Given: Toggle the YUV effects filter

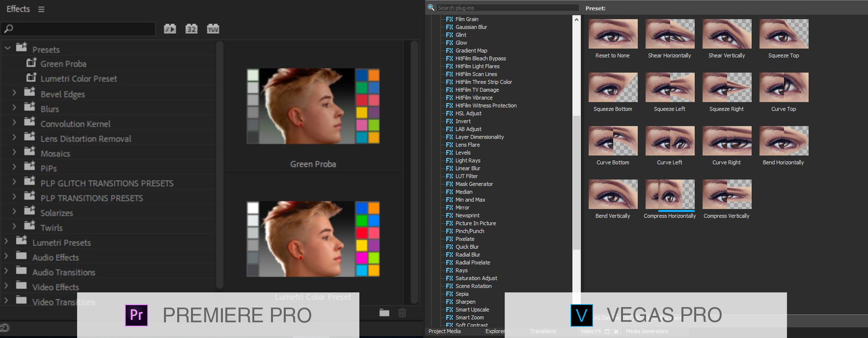Looking at the screenshot, I should click(x=213, y=29).
